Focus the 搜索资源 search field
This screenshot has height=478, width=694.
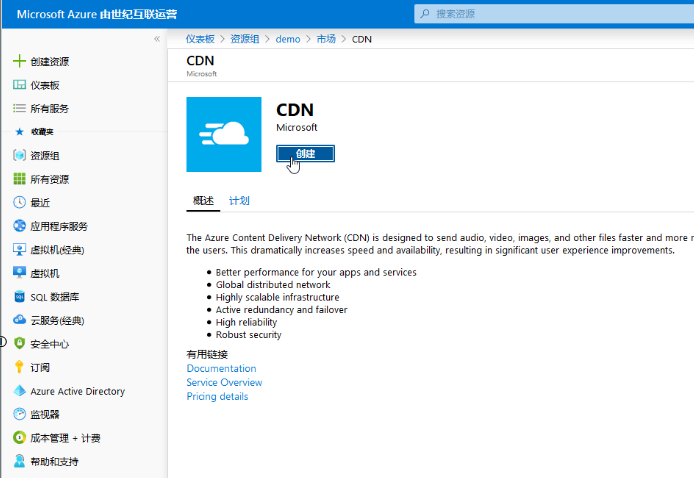(554, 14)
